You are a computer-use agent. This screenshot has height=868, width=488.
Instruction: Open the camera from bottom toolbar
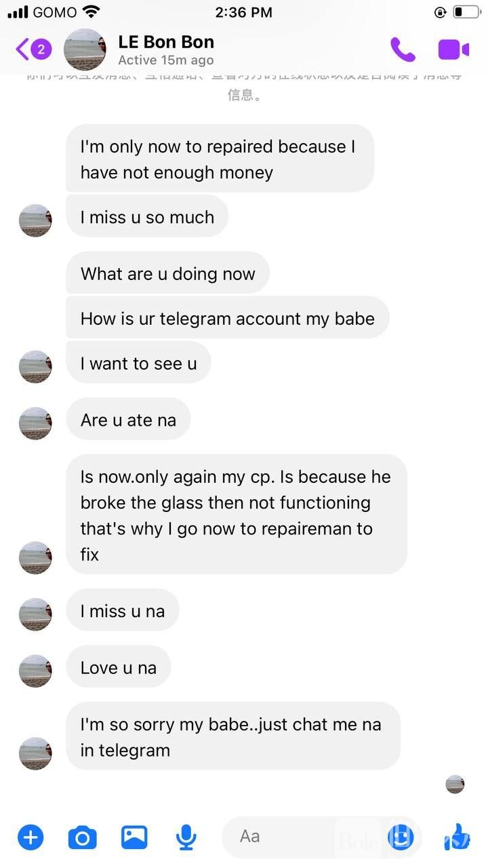tap(83, 837)
